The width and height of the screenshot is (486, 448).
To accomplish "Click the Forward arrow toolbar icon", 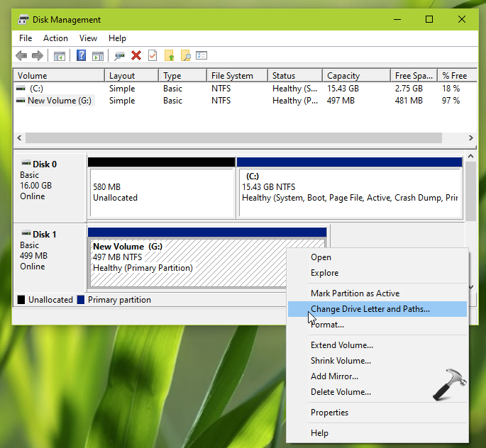I will tap(37, 56).
